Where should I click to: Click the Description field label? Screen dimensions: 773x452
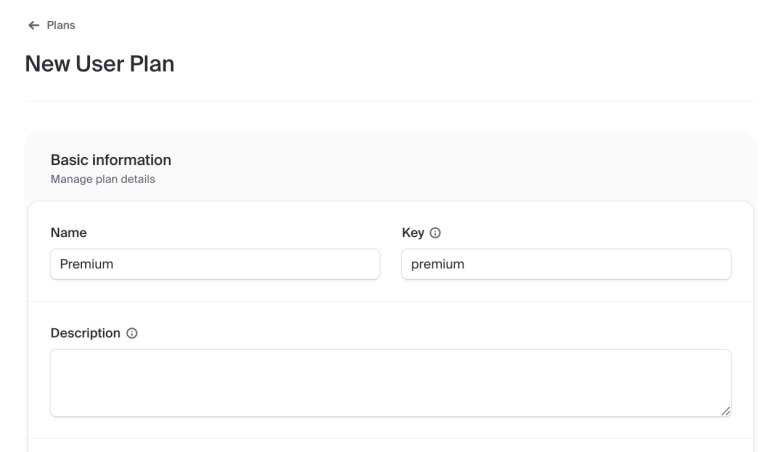tap(85, 333)
